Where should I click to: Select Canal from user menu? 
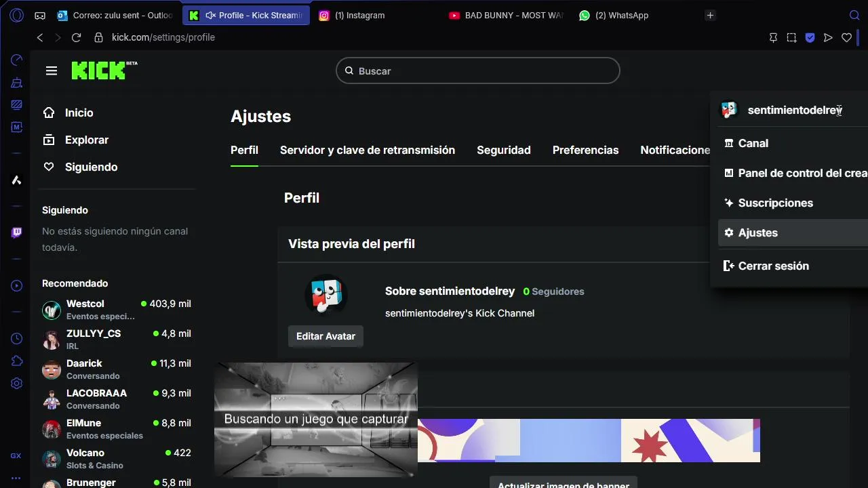tap(793, 143)
